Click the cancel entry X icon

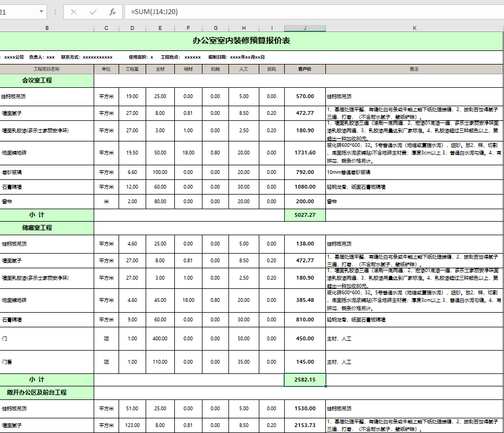pos(74,12)
